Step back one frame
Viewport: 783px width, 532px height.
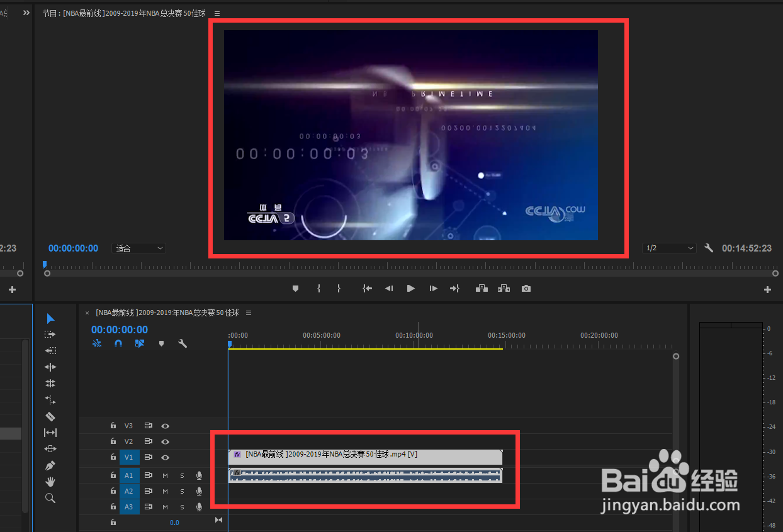389,289
